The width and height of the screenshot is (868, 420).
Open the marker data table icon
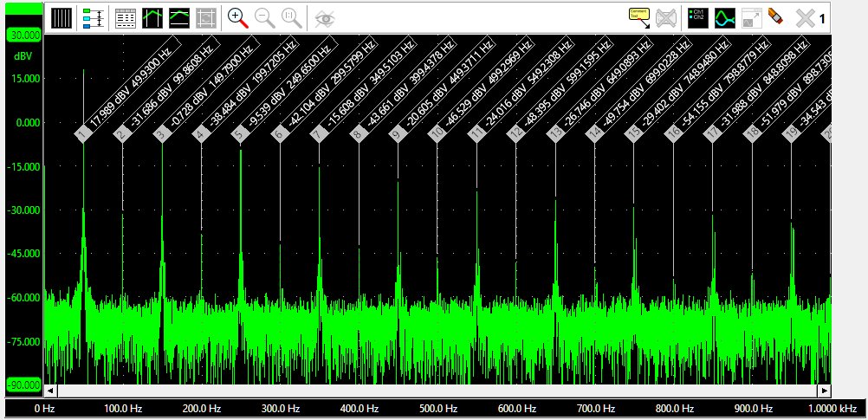point(126,18)
